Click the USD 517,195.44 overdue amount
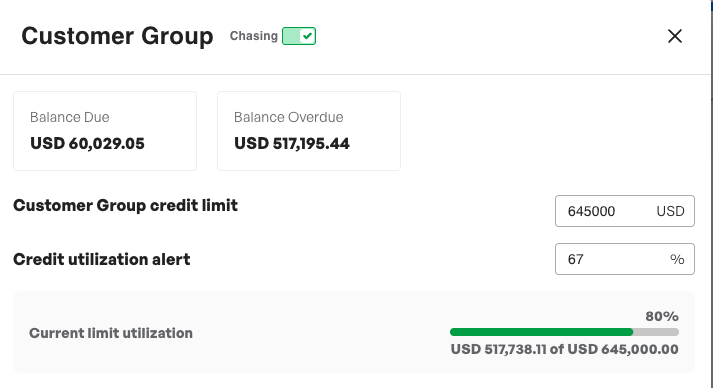The width and height of the screenshot is (713, 388). tap(292, 143)
